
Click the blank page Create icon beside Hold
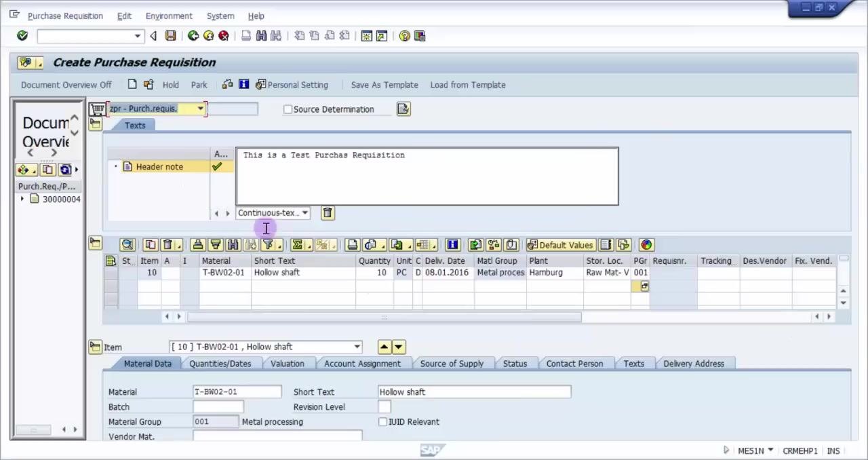click(132, 85)
